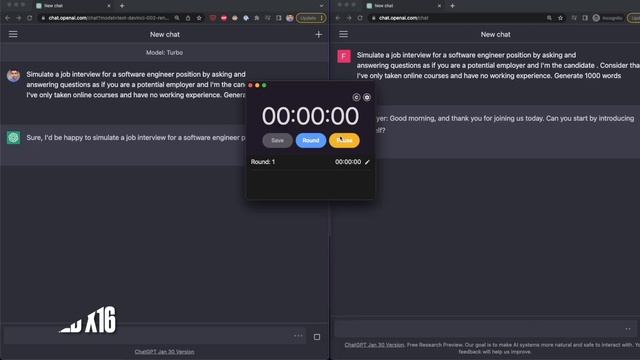640x360 pixels.
Task: Reload page in right browser window
Action: 360,18
